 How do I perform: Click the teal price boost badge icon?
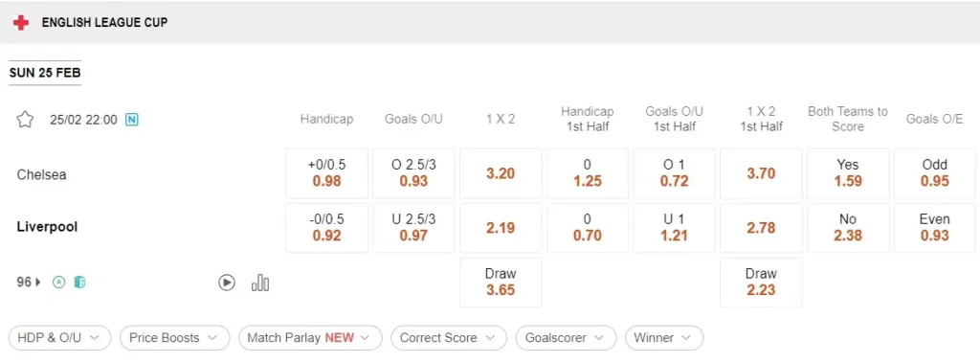[x=79, y=283]
